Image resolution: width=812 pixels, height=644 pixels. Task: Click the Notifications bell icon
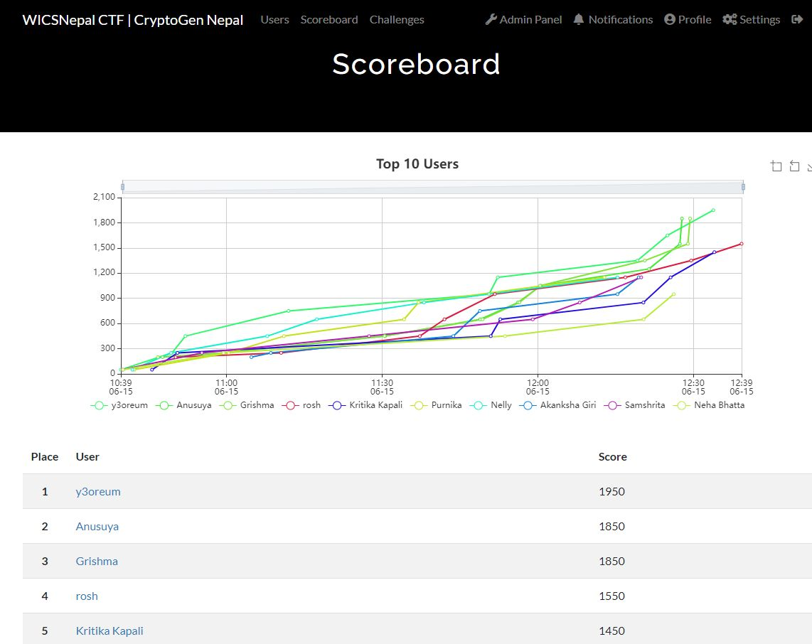point(578,19)
